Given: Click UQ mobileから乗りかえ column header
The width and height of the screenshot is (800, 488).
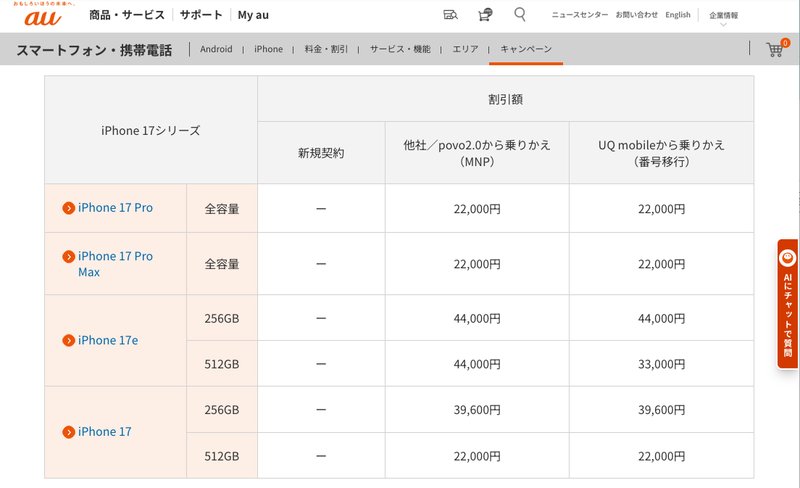Looking at the screenshot, I should pyautogui.click(x=661, y=153).
